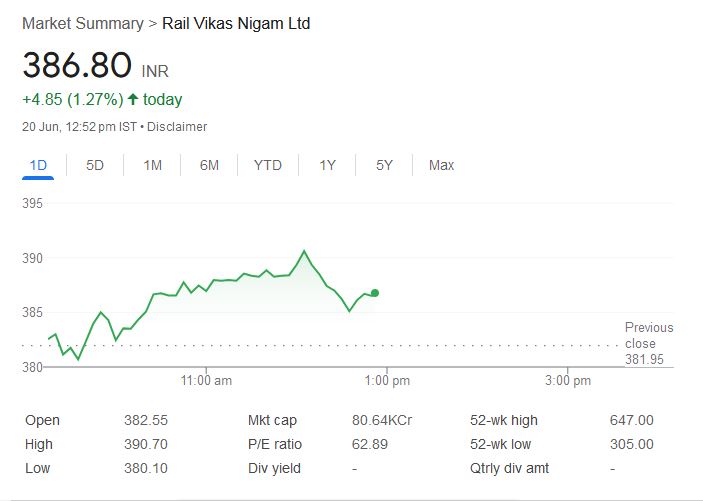Click the Previous close 381.95 label
Image resolution: width=703 pixels, height=501 pixels.
(648, 343)
